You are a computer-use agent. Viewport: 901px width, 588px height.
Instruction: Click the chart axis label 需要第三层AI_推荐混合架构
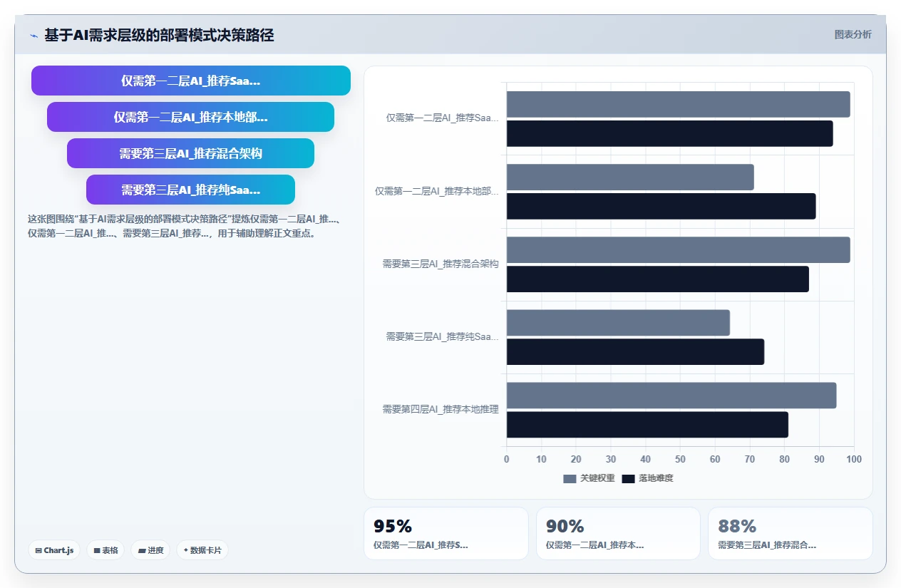point(441,264)
